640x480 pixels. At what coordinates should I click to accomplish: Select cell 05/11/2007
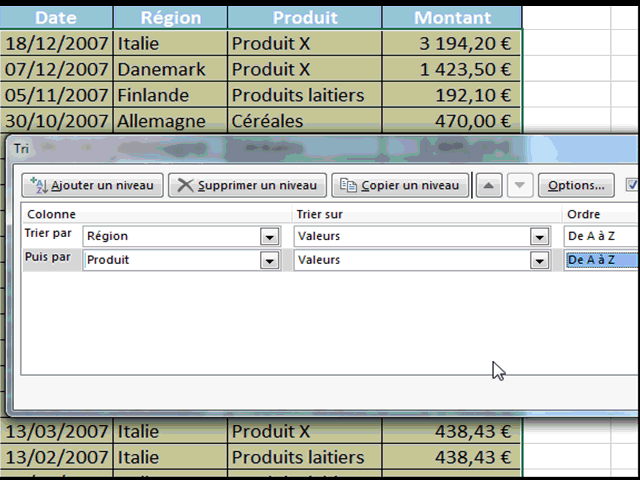coord(56,95)
